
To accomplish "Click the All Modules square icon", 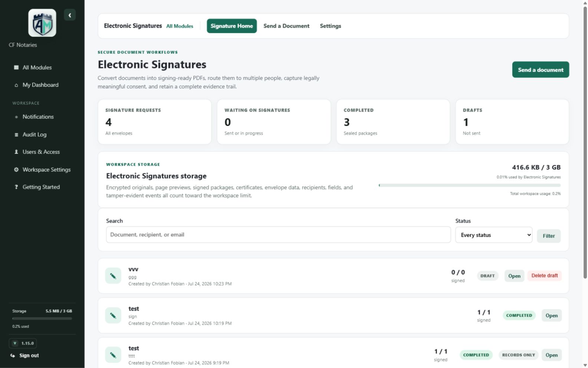I will [x=16, y=68].
